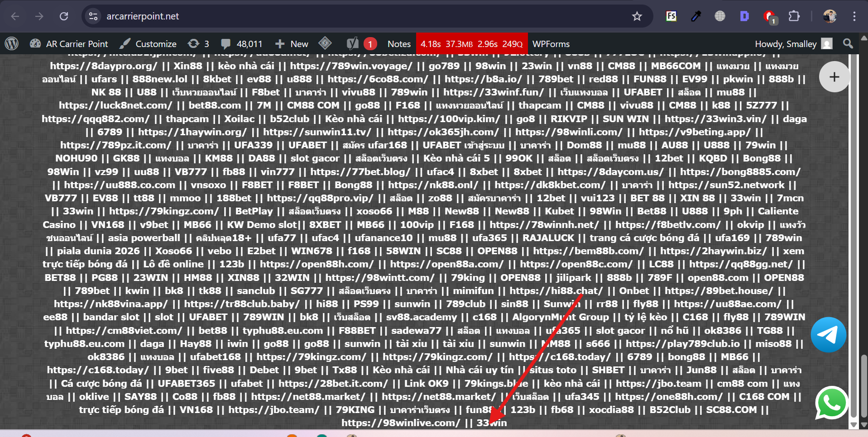868x437 pixels.
Task: Open the Chrome profile avatar
Action: pyautogui.click(x=830, y=16)
